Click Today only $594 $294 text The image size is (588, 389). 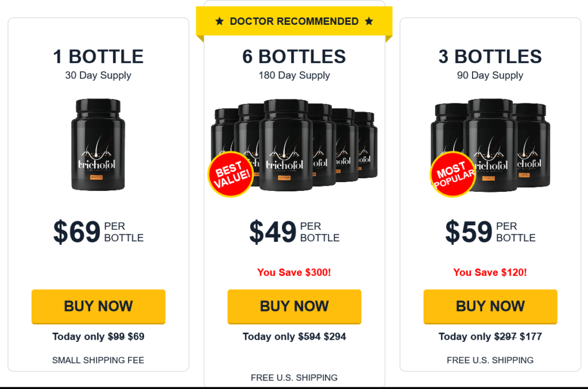click(x=295, y=337)
